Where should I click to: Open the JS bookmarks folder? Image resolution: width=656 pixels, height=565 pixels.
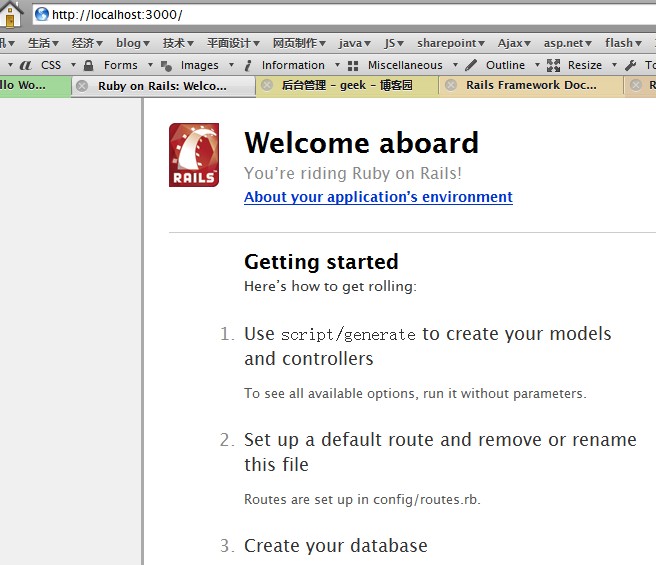pos(394,43)
